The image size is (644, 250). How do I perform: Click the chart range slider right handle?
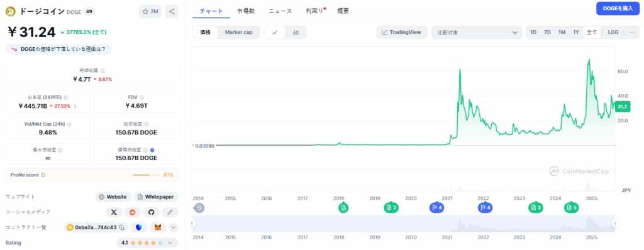(614, 224)
